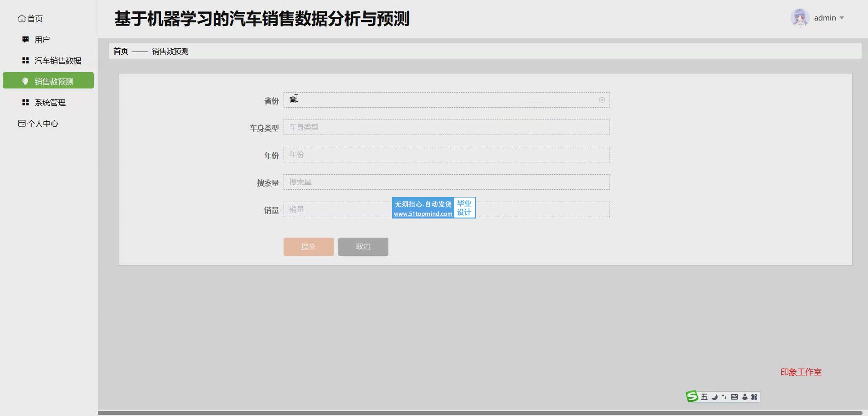This screenshot has width=868, height=416.
Task: Click the Sogou S logo icon
Action: tap(692, 397)
